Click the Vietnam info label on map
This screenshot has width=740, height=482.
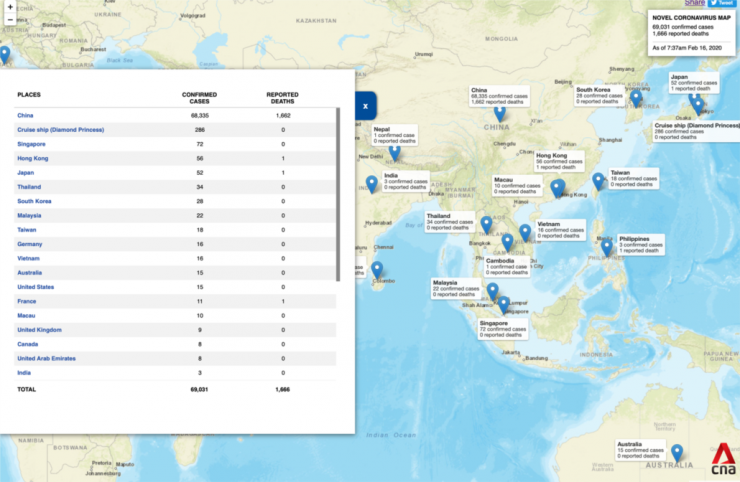coord(558,229)
